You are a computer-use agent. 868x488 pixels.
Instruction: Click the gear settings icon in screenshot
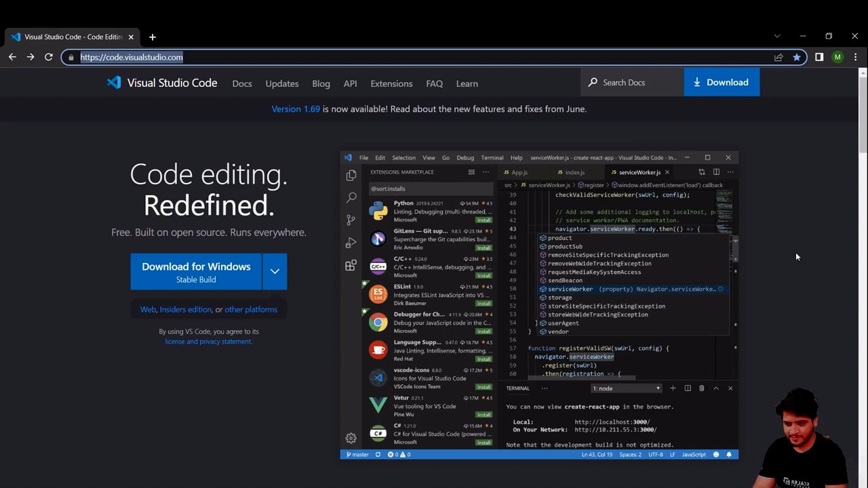(x=351, y=438)
